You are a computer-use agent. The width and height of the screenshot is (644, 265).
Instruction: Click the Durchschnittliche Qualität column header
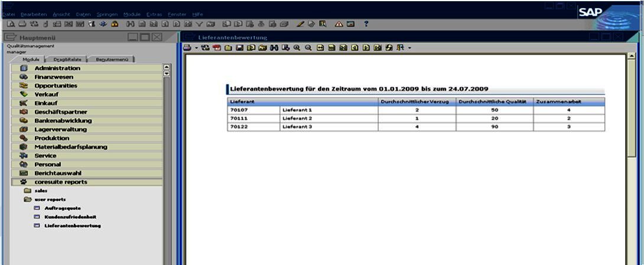[x=495, y=102]
